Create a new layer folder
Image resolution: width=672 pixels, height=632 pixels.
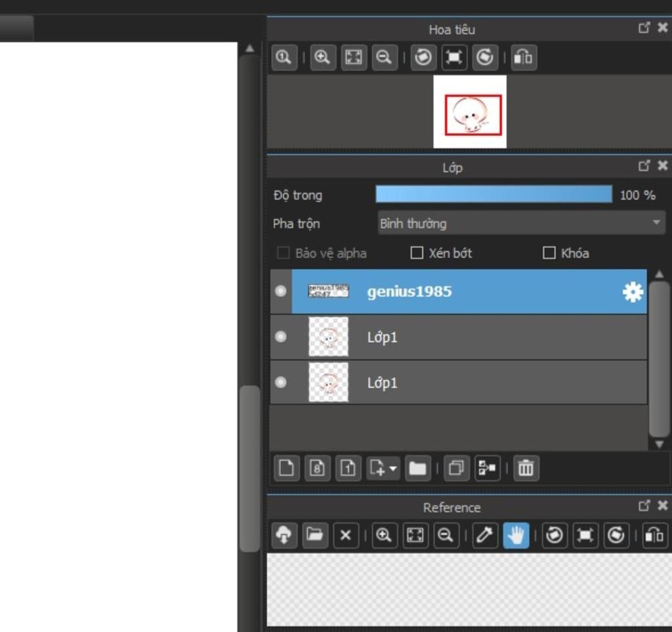[417, 468]
